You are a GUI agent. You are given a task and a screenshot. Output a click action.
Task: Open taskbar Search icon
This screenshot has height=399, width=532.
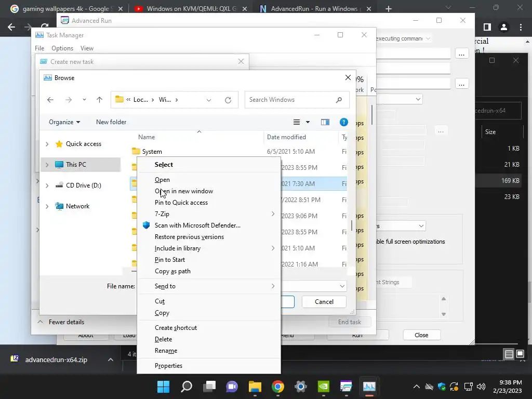[x=187, y=387]
